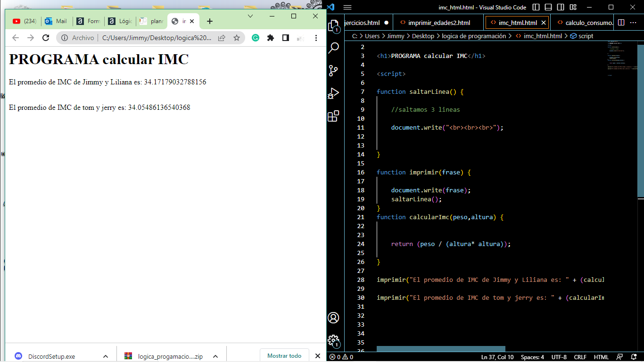
Task: Open the plann browser tab
Action: point(151,21)
